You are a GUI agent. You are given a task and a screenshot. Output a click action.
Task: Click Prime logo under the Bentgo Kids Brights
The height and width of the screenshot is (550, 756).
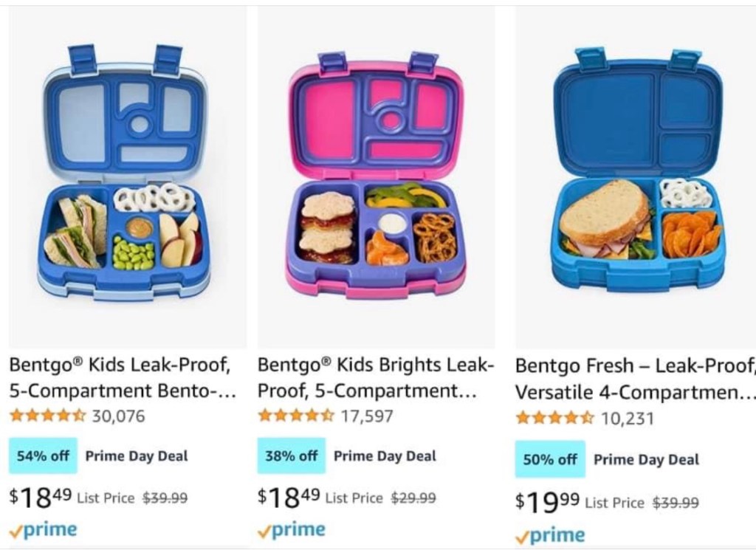click(292, 529)
